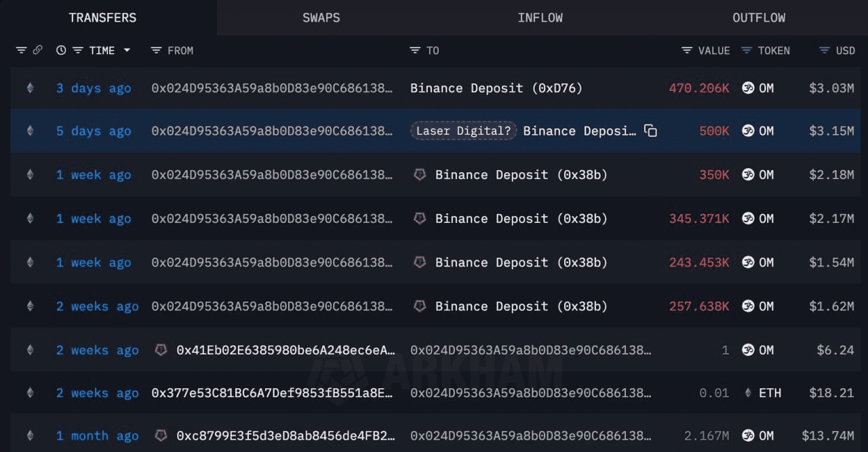
Task: Open the '5 days ago' transaction link
Action: pyautogui.click(x=94, y=131)
